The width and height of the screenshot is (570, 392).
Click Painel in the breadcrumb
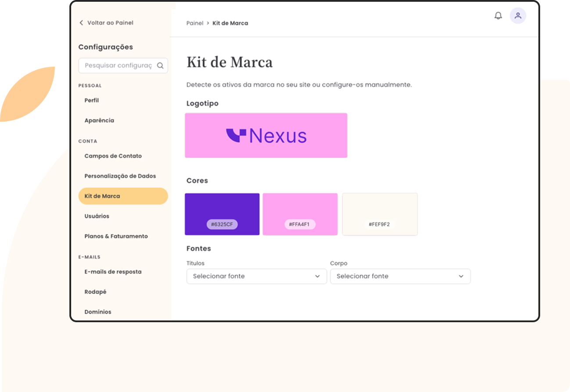point(195,23)
